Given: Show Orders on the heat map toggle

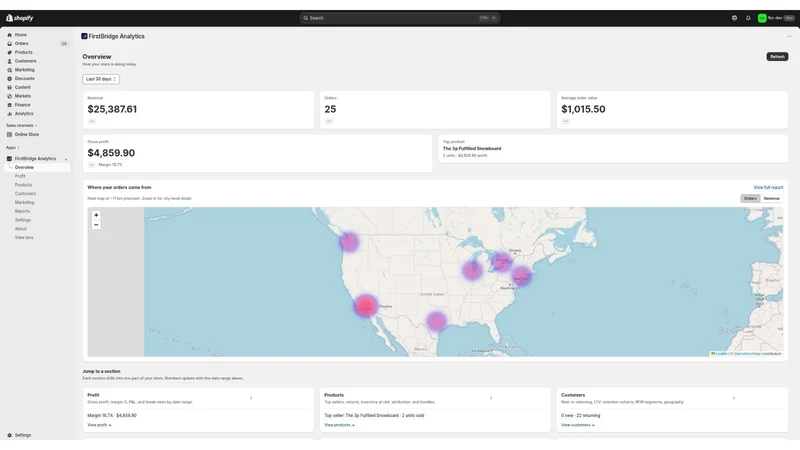Looking at the screenshot, I should point(750,198).
